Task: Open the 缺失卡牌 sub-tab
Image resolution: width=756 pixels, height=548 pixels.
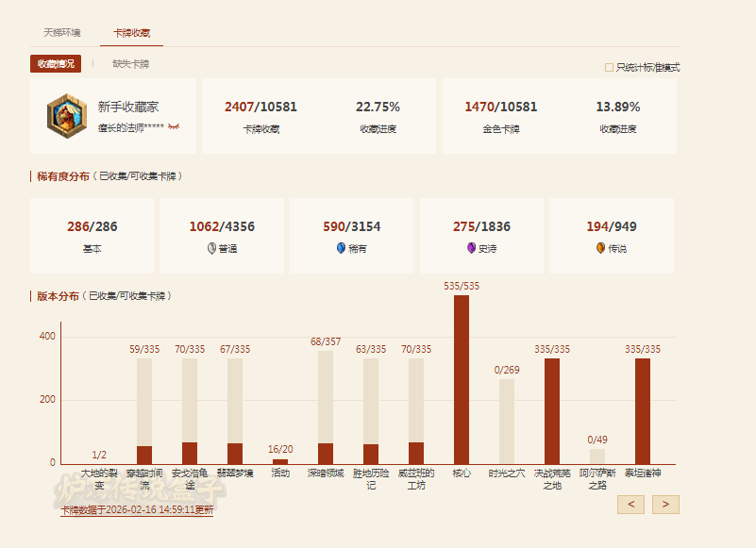Action: point(130,64)
